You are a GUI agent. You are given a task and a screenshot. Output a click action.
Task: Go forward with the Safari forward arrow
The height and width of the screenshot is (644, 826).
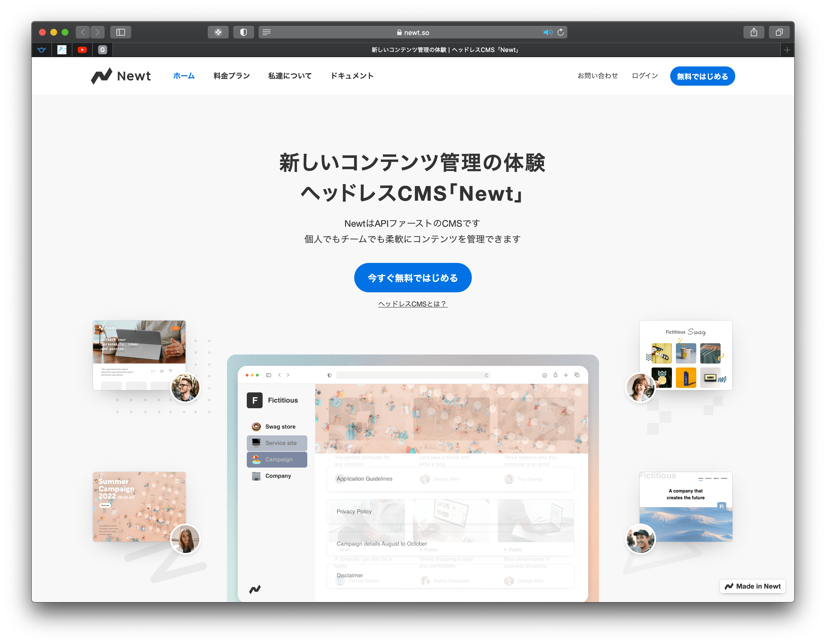tap(97, 32)
